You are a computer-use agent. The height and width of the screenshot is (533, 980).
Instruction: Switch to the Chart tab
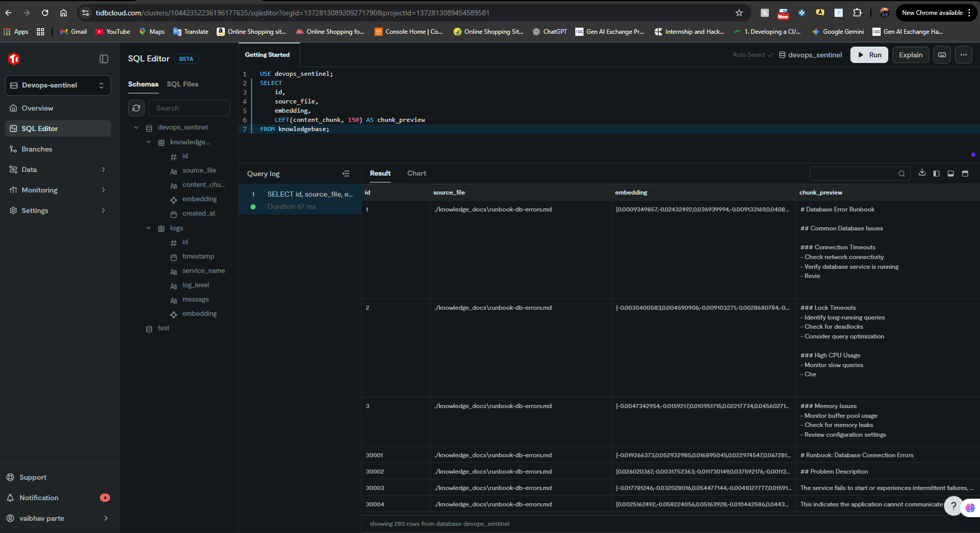(x=416, y=174)
